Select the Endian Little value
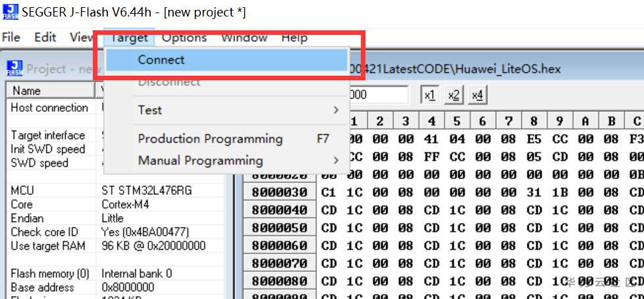Viewport: 644px width, 299px height. (x=112, y=218)
